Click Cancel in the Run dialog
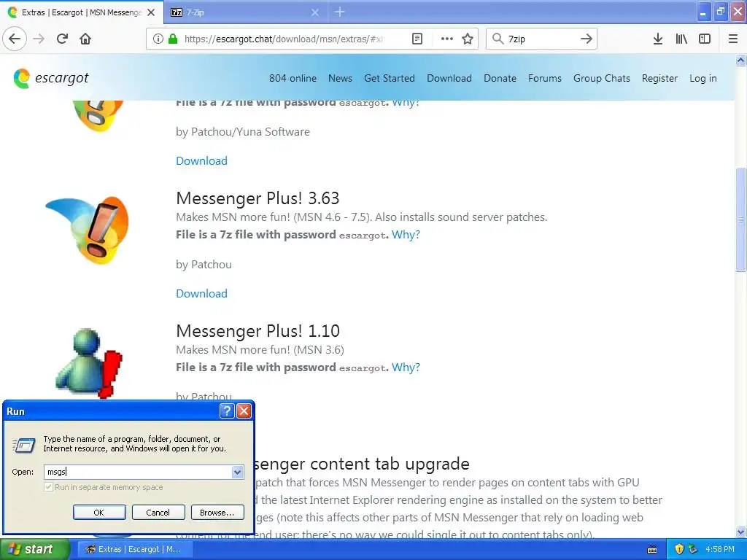747x560 pixels. (x=158, y=513)
